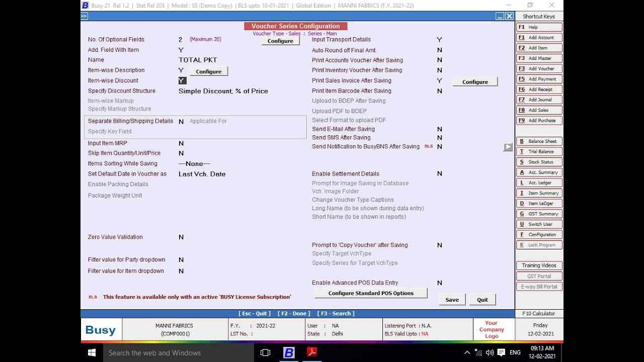Quit the configuration screen
The width and height of the screenshot is (644, 362).
[482, 300]
